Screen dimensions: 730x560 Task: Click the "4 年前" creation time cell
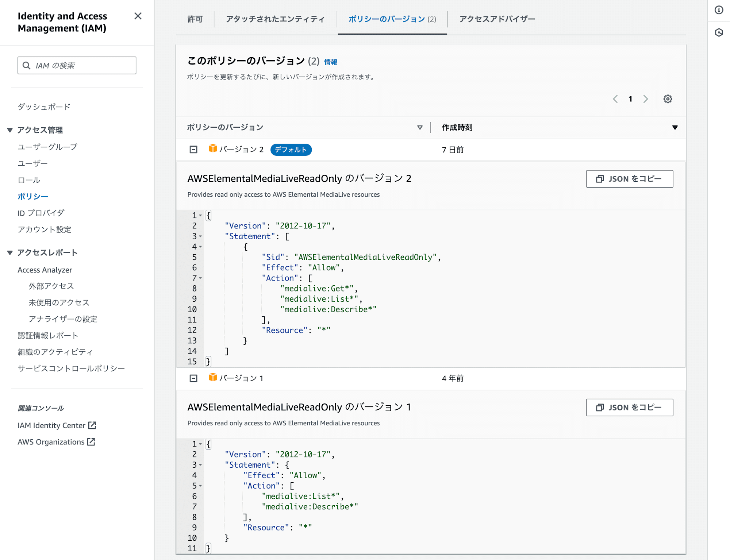453,378
